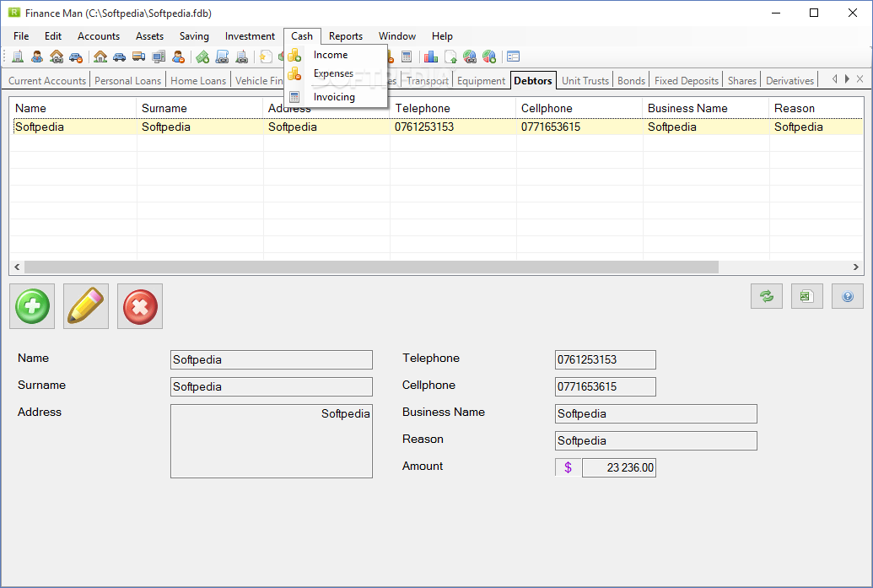Click the form window toolbar icon
This screenshot has width=873, height=588.
(x=514, y=57)
